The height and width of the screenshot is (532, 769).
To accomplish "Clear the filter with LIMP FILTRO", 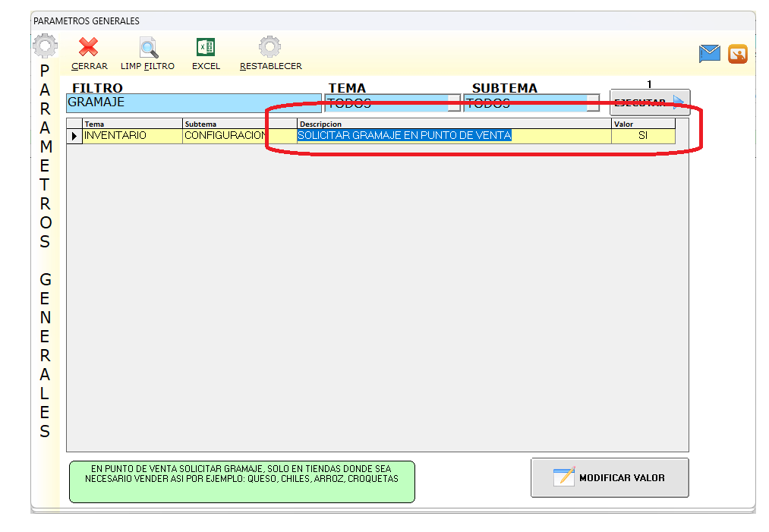I will pyautogui.click(x=148, y=49).
